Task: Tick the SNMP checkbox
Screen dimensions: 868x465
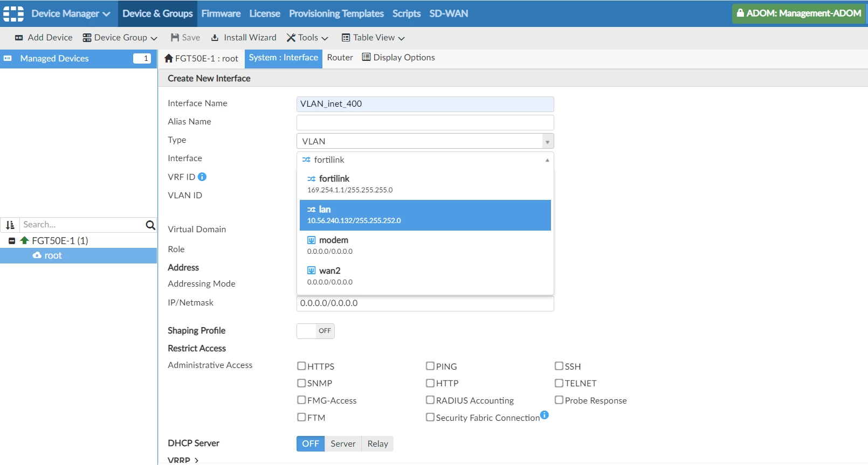Action: 301,383
